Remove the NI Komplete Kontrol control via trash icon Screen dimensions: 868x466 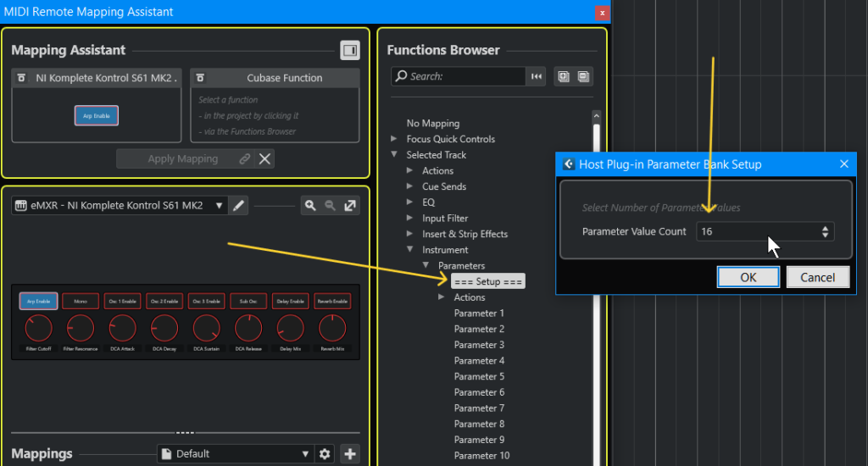[21, 78]
